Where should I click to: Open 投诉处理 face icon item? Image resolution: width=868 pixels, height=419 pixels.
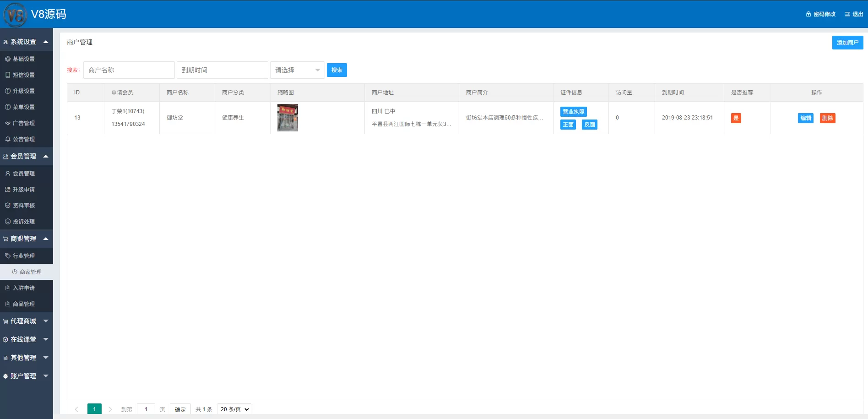(x=8, y=222)
